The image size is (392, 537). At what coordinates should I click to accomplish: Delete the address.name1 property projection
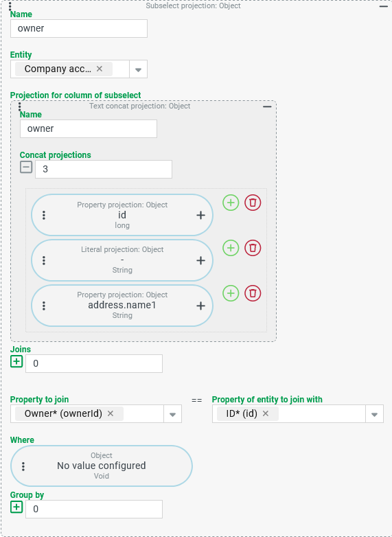253,293
